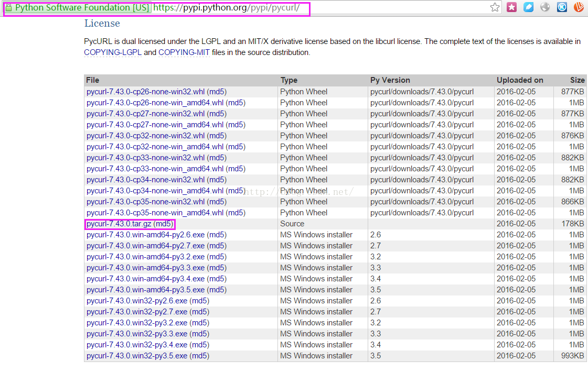Open md5 link for pycurl-7.43.0.tar.gz
This screenshot has height=372, width=588.
click(x=164, y=224)
